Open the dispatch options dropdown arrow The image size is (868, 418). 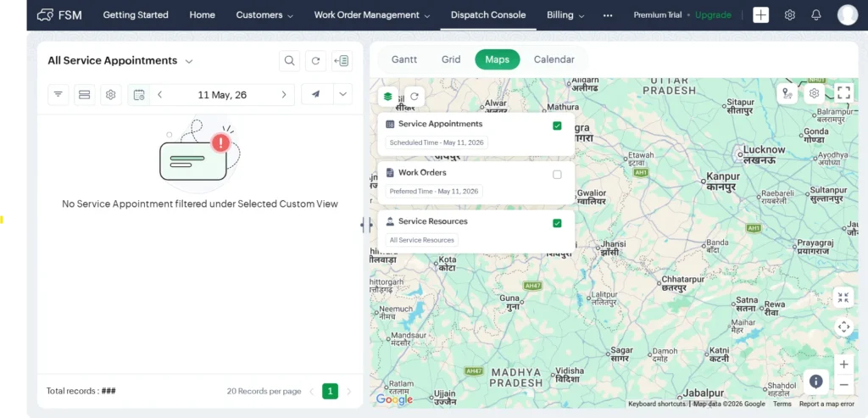tap(342, 95)
